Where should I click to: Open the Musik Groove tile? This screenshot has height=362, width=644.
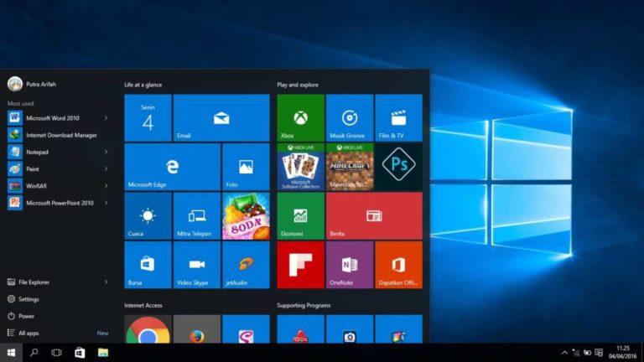tap(350, 118)
